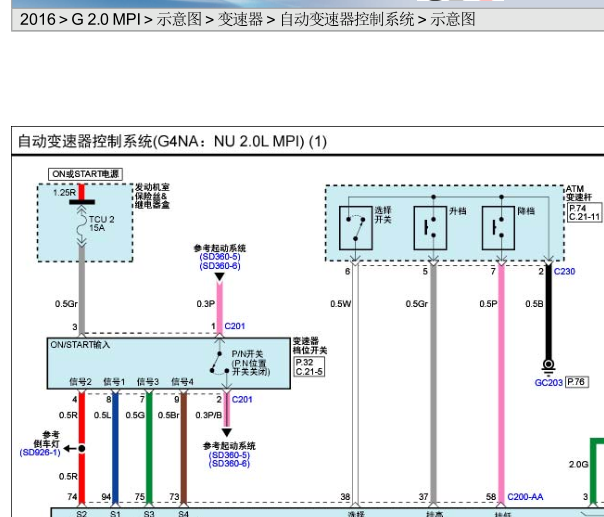Click the '发动机室保险丝&继电器盒' label

point(152,196)
